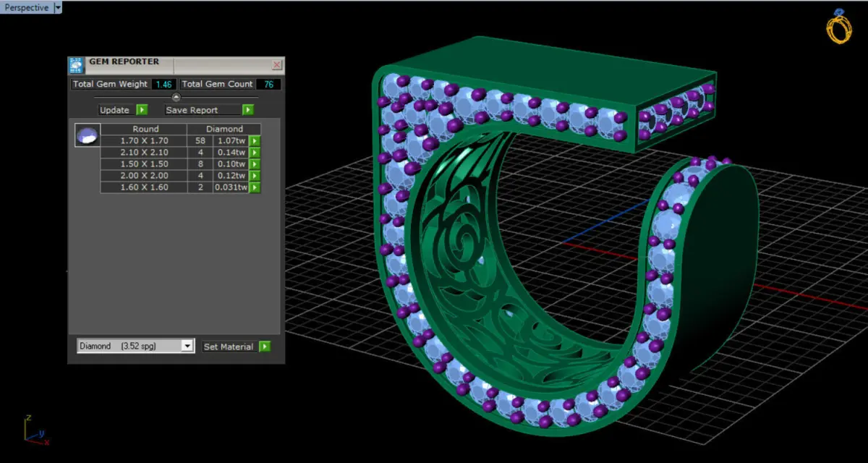868x463 pixels.
Task: Click green arrow on the 0.14tw row
Action: coord(255,153)
